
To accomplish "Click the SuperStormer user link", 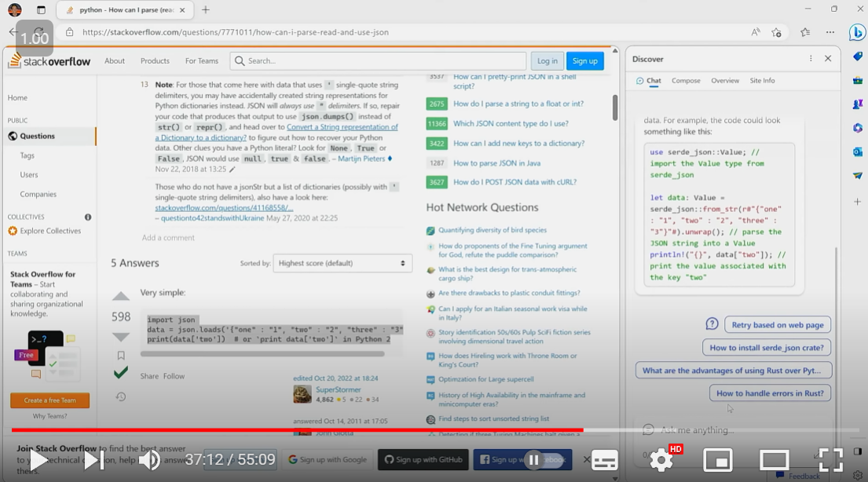I will pyautogui.click(x=338, y=389).
